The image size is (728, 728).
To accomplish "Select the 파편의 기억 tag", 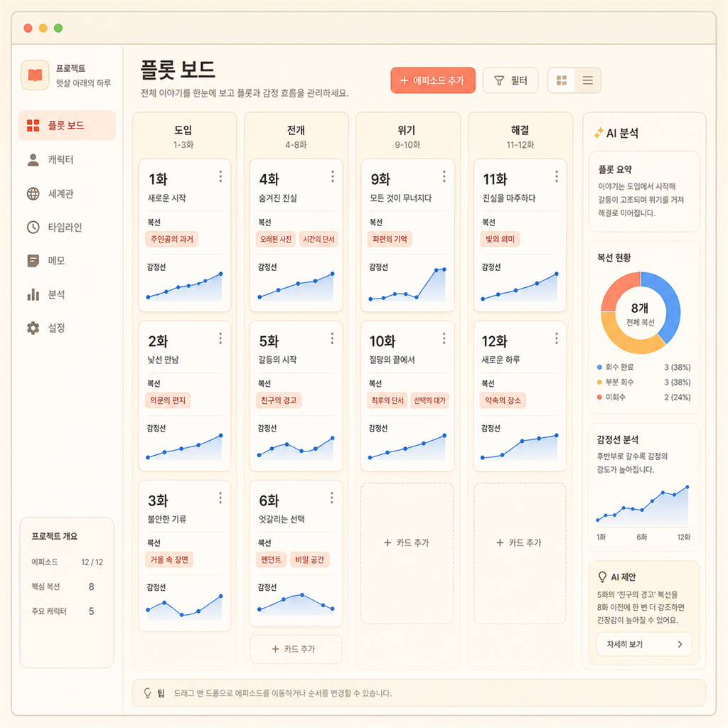I will (x=390, y=239).
